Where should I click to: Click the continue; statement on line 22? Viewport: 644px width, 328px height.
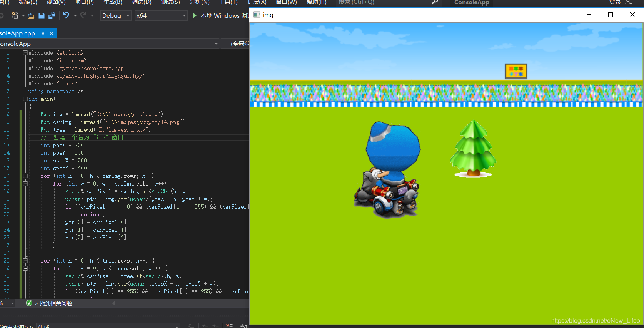pyautogui.click(x=91, y=214)
